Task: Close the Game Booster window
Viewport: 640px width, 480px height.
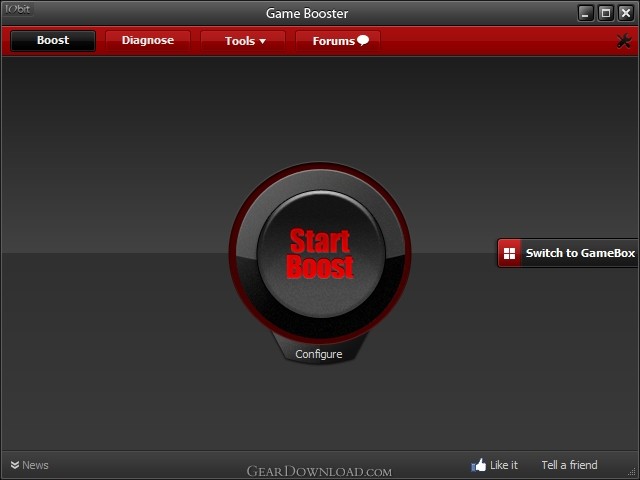Action: click(x=626, y=13)
